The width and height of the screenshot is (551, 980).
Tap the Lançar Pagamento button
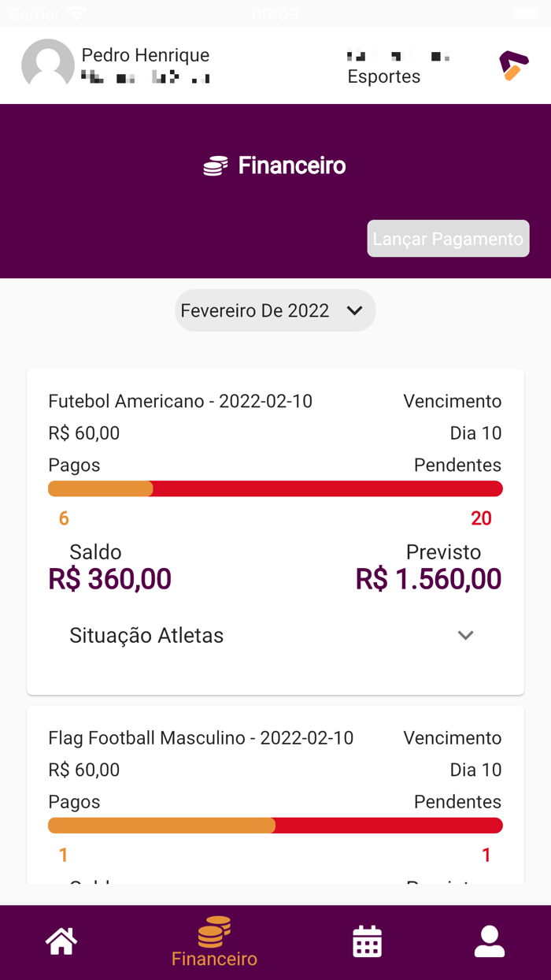click(448, 239)
